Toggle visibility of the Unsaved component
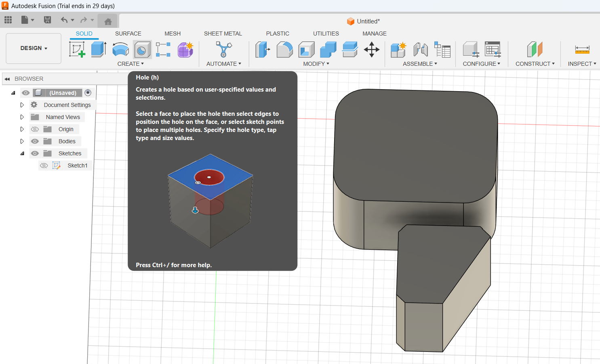600x364 pixels. 26,93
